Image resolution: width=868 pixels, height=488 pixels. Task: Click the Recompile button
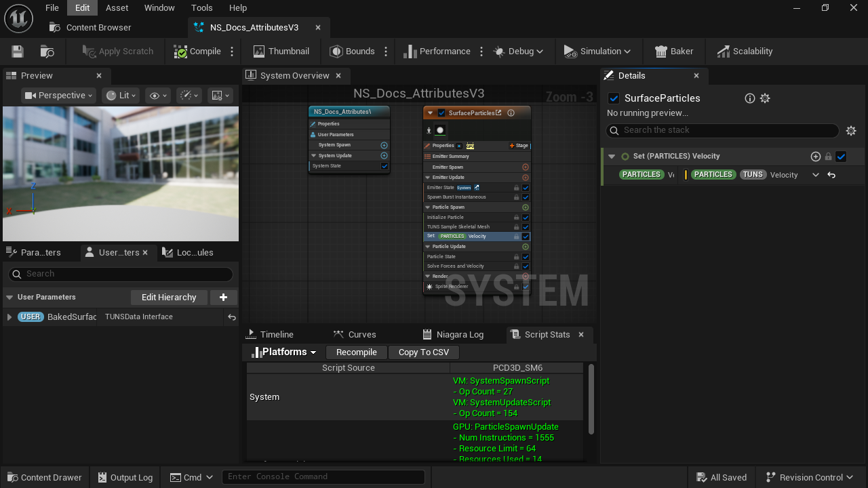point(357,352)
